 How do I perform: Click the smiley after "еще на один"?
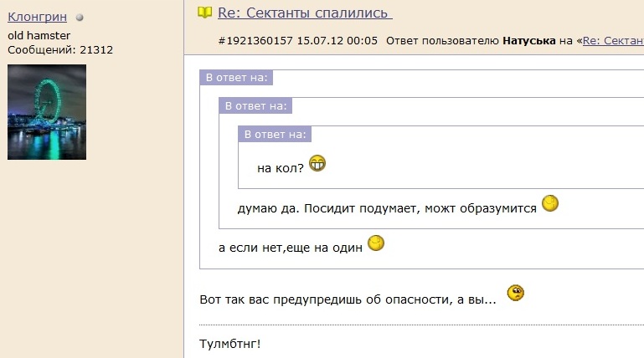pyautogui.click(x=376, y=243)
